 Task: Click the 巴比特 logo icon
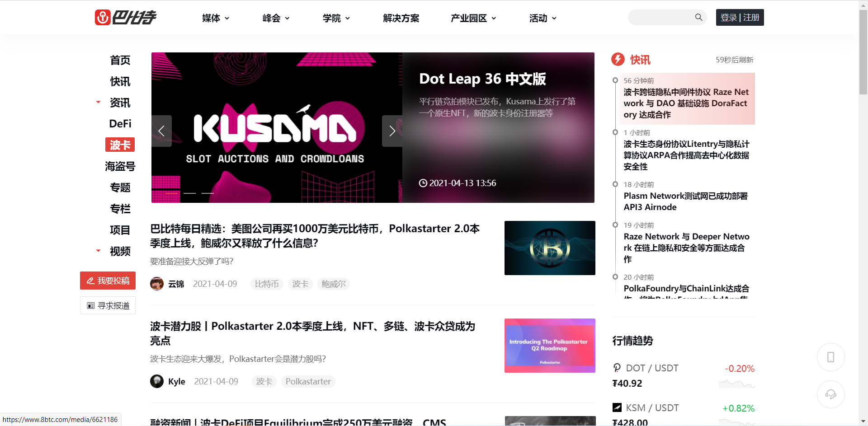(103, 17)
